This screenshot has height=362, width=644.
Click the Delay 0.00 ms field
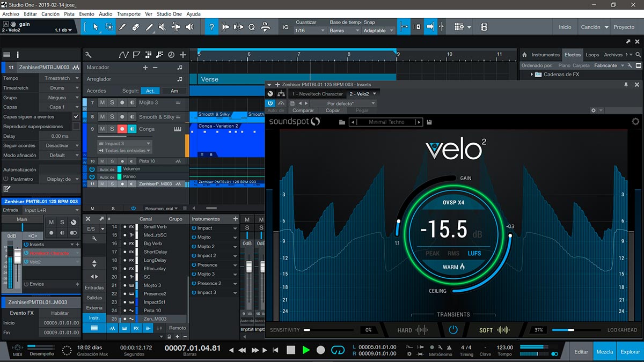point(59,136)
